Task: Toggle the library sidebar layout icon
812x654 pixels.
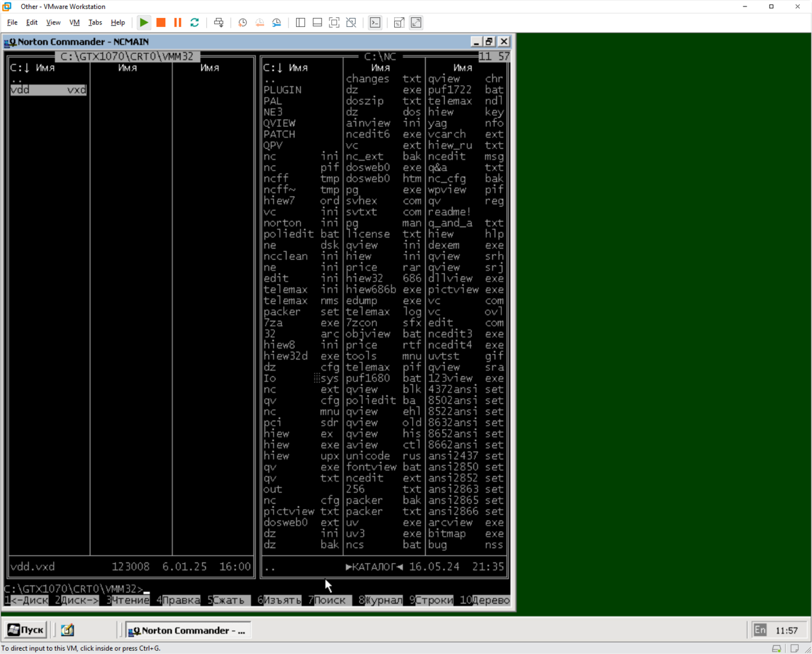Action: (301, 22)
